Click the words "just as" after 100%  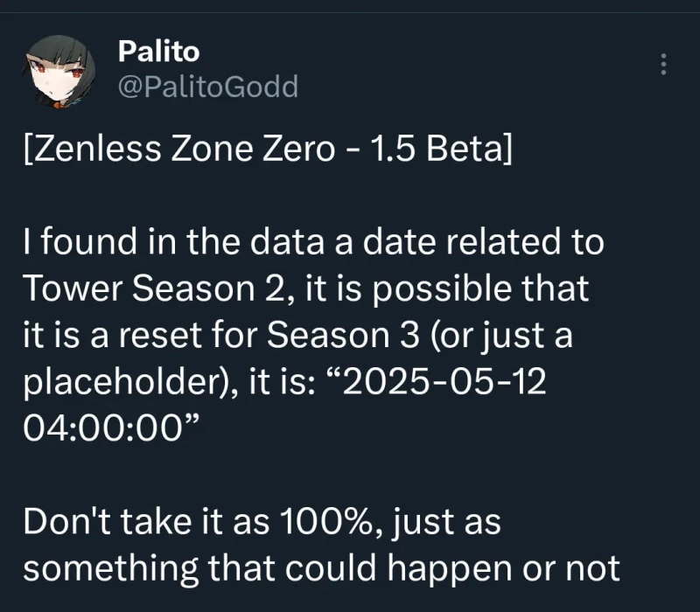[x=443, y=524]
